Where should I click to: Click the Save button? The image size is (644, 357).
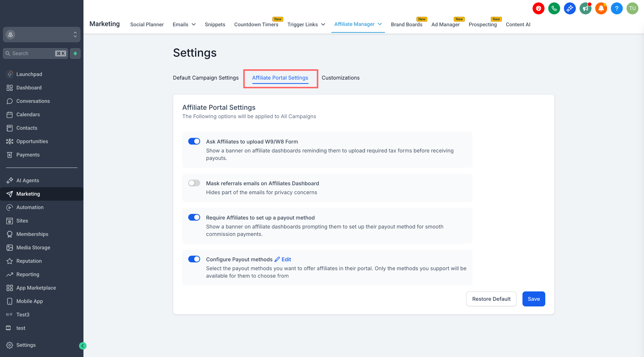tap(533, 299)
